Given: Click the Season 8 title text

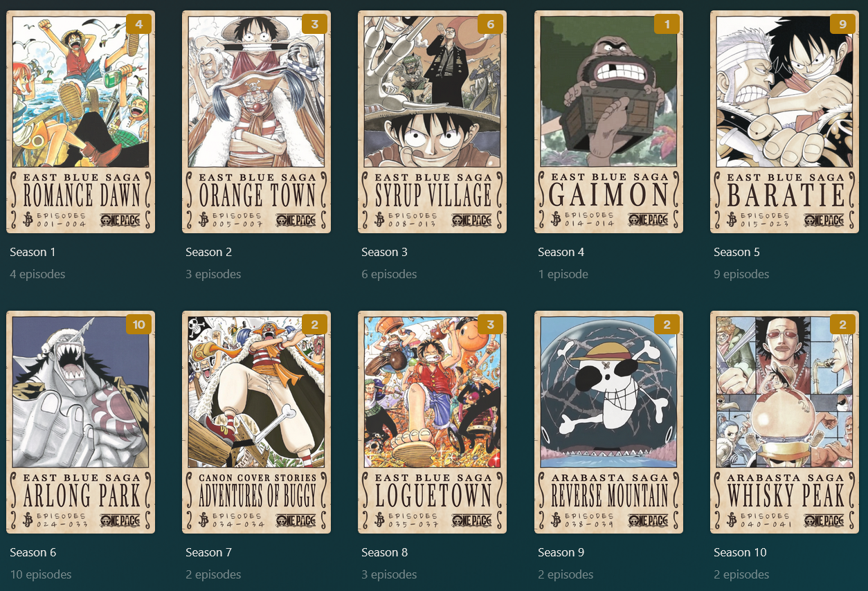Looking at the screenshot, I should [x=384, y=552].
